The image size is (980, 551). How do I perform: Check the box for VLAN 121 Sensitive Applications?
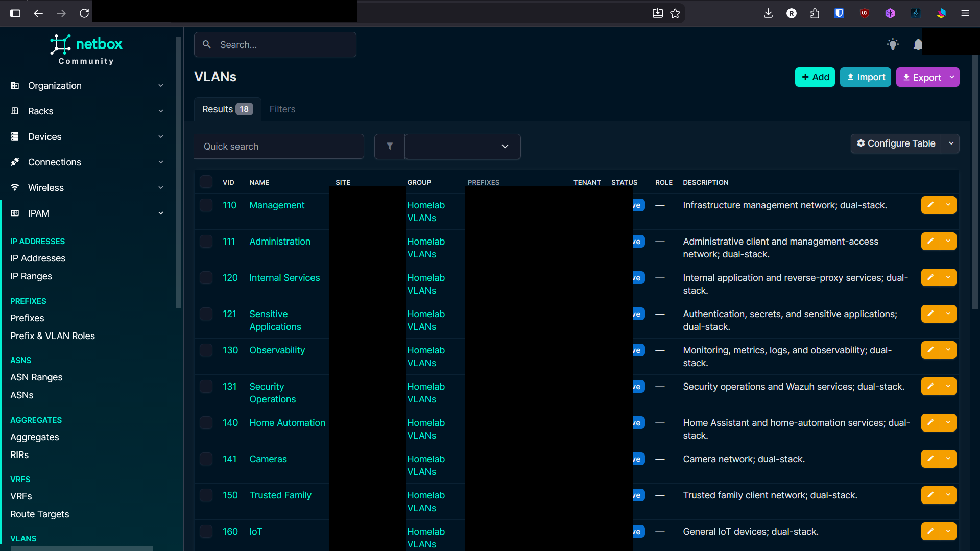click(206, 314)
